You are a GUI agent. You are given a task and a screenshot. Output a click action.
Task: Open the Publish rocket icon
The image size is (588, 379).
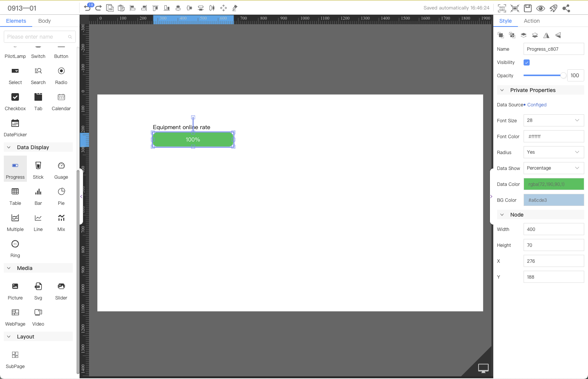[554, 8]
